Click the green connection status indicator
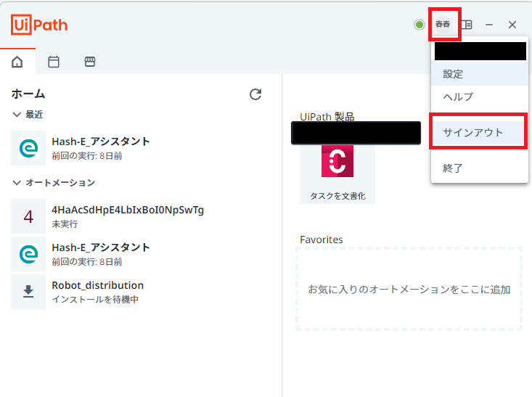 [x=420, y=25]
